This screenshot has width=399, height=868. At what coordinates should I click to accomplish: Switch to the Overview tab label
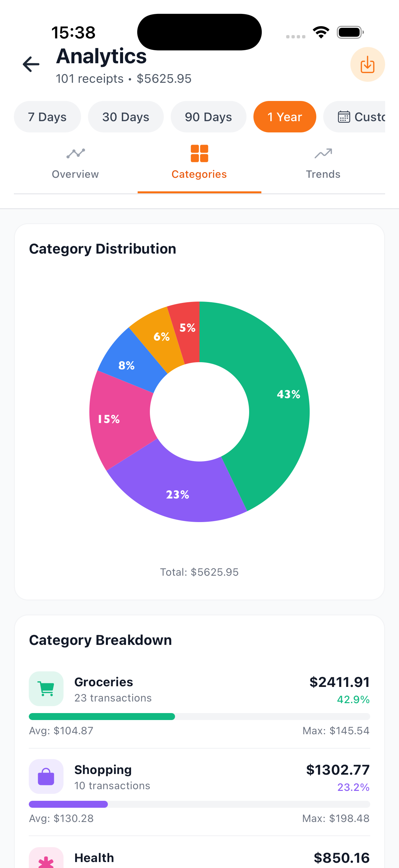point(75,174)
